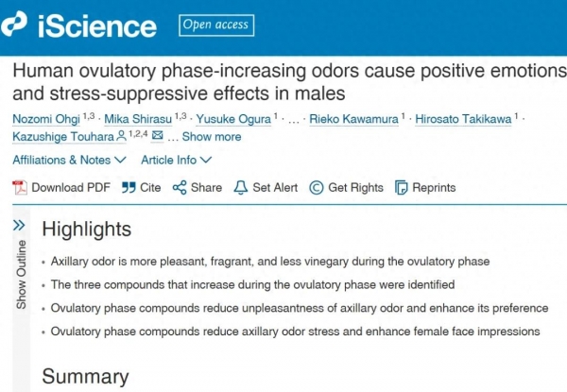
Task: Click the Download PDF icon
Action: (20, 187)
